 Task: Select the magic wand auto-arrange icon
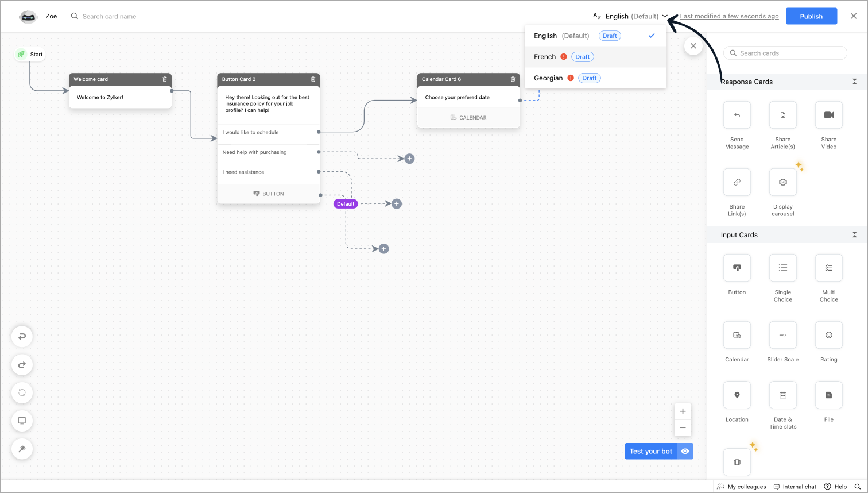tap(22, 449)
